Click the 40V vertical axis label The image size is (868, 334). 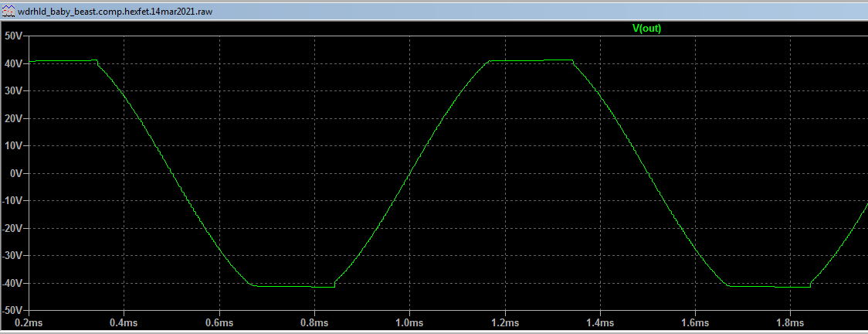[x=12, y=63]
